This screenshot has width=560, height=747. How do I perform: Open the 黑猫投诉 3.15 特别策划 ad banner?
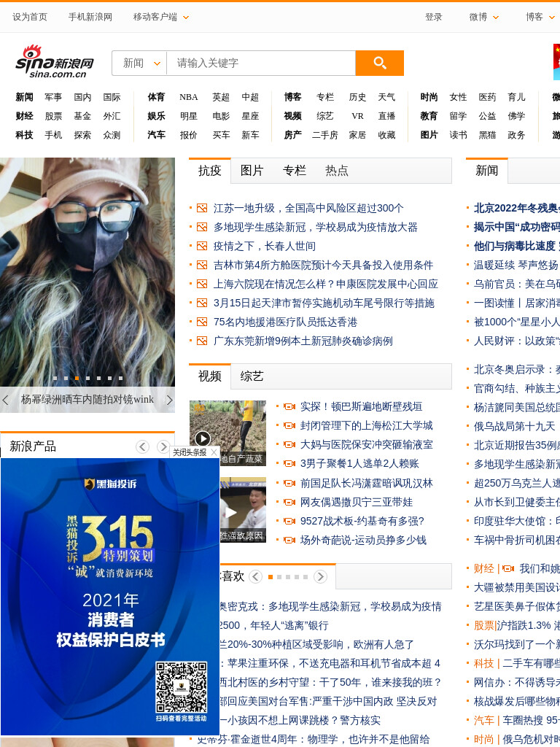[110, 597]
